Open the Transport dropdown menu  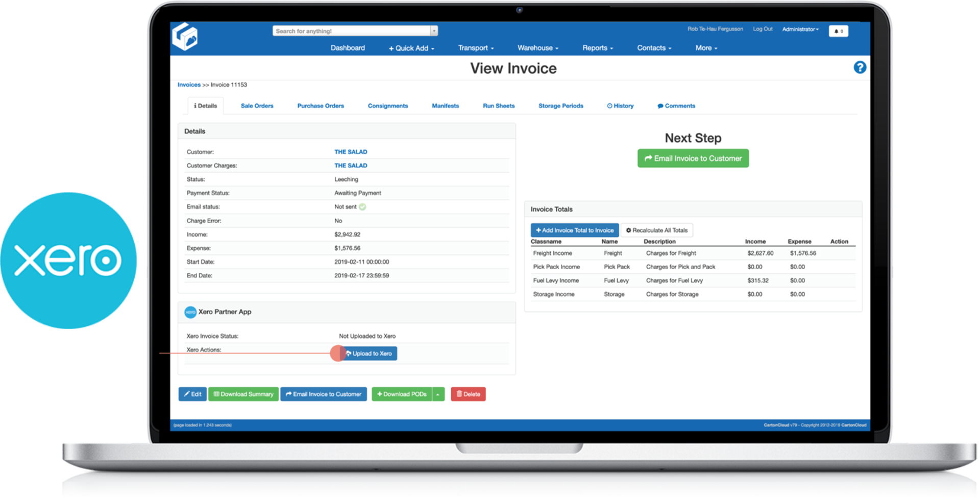pyautogui.click(x=476, y=48)
